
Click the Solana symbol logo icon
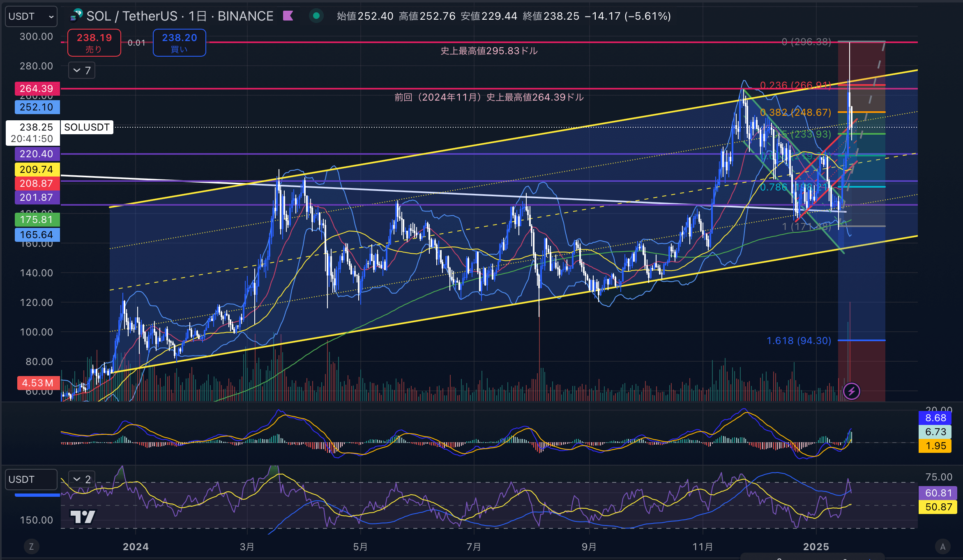pyautogui.click(x=76, y=16)
